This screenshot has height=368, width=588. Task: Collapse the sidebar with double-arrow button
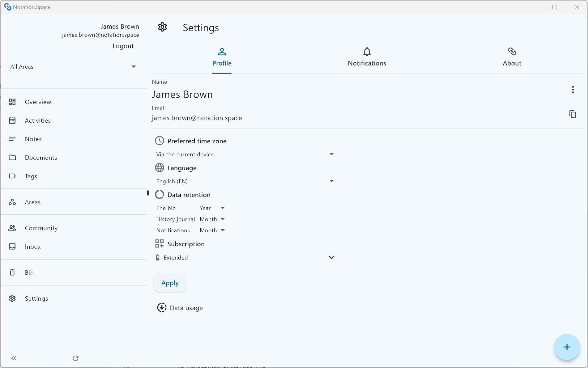14,358
